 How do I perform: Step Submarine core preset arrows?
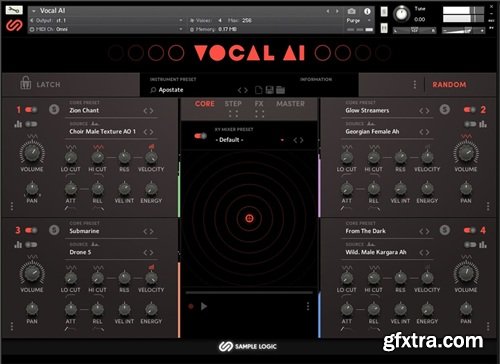148,231
